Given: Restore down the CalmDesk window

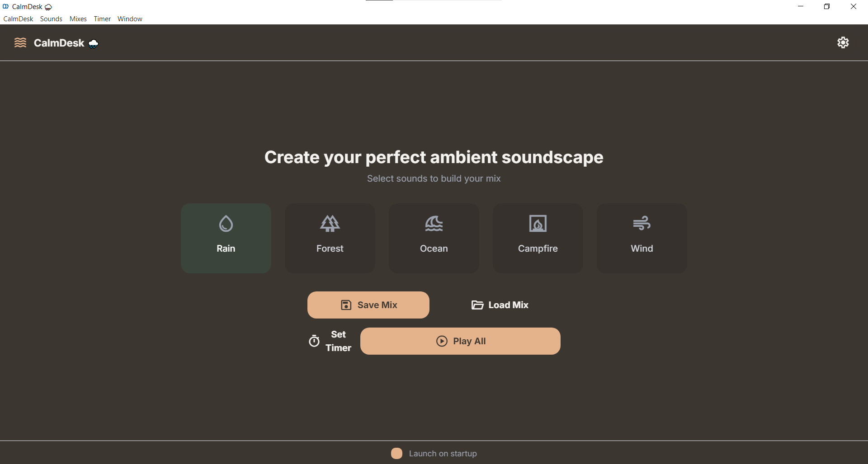Looking at the screenshot, I should pyautogui.click(x=827, y=6).
